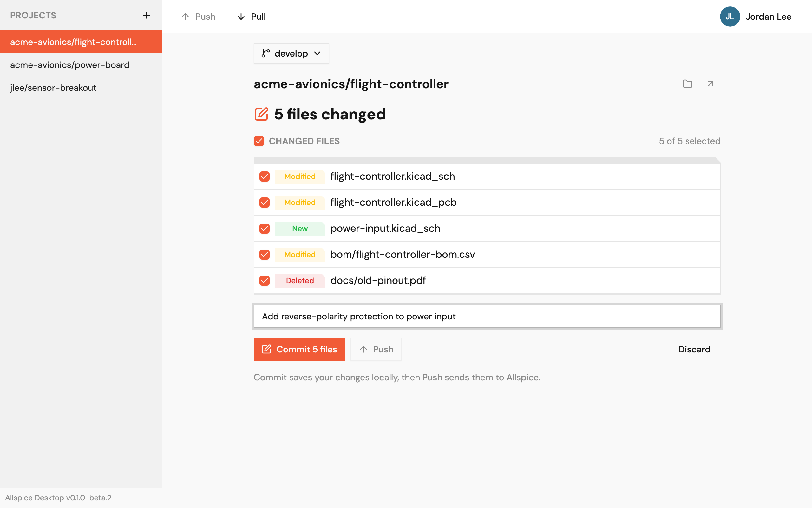Click docs/old-pinout.pdf file name
The image size is (812, 508).
pyautogui.click(x=378, y=281)
